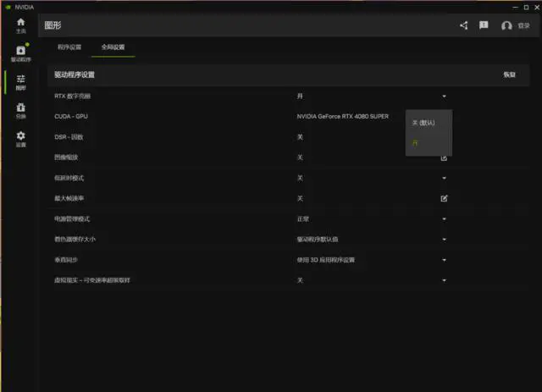Expand the RTX row dropdown arrow
Image resolution: width=542 pixels, height=392 pixels.
[x=444, y=97]
